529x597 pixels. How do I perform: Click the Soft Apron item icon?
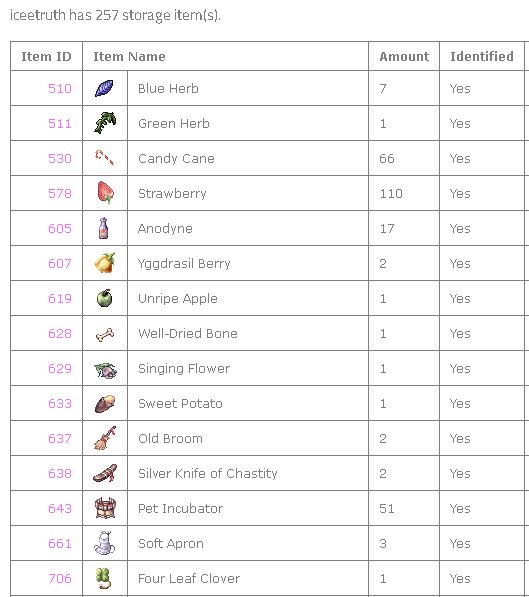104,543
